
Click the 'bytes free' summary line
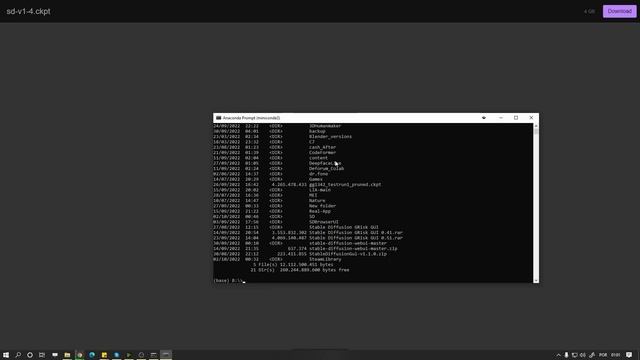tap(300, 270)
